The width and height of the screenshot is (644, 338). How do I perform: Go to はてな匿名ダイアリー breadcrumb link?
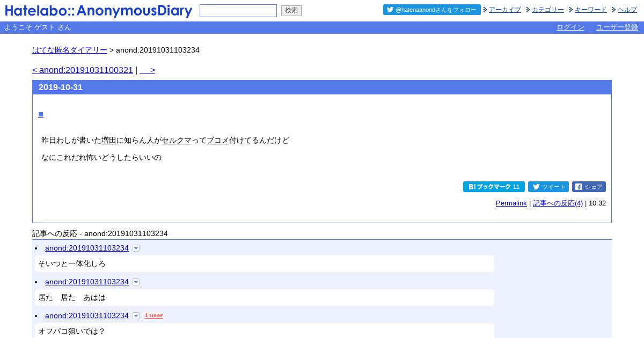click(70, 50)
